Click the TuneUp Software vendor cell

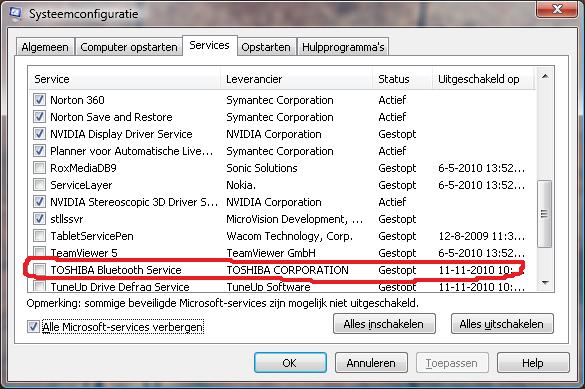pos(268,286)
